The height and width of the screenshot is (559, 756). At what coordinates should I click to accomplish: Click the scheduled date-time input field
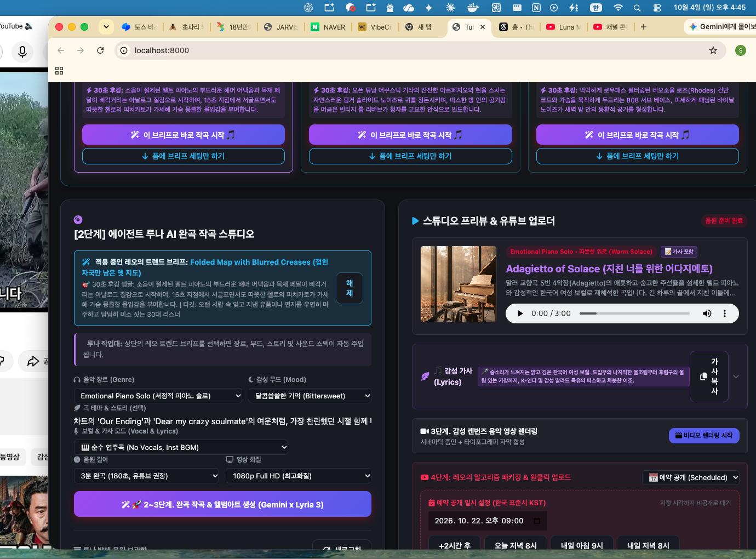click(488, 521)
